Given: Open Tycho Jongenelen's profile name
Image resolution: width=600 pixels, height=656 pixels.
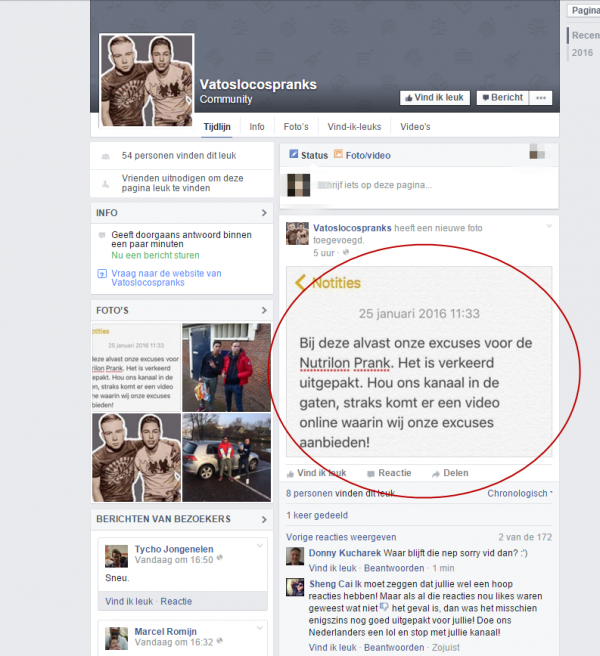Looking at the screenshot, I should click(174, 549).
